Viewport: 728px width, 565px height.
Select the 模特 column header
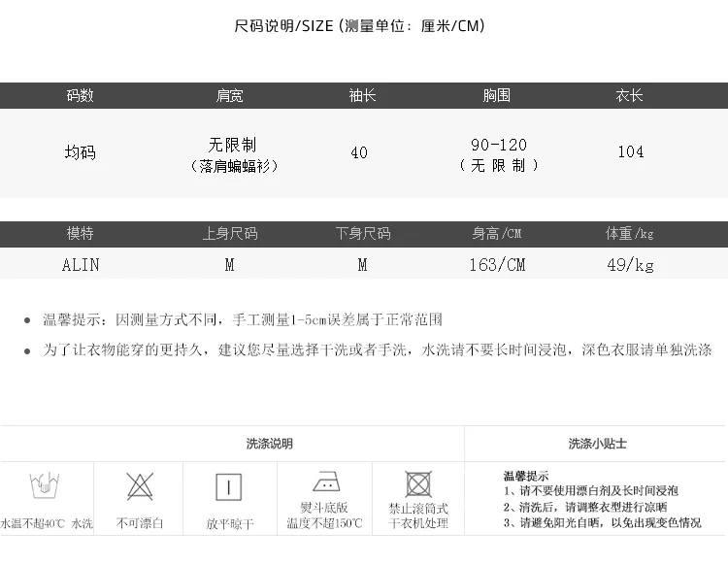pyautogui.click(x=80, y=233)
